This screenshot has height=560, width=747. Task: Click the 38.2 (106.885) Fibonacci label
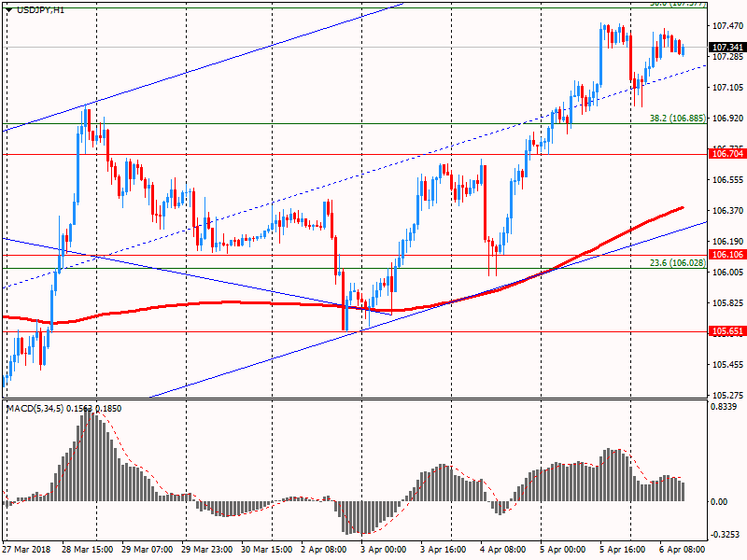click(x=678, y=119)
